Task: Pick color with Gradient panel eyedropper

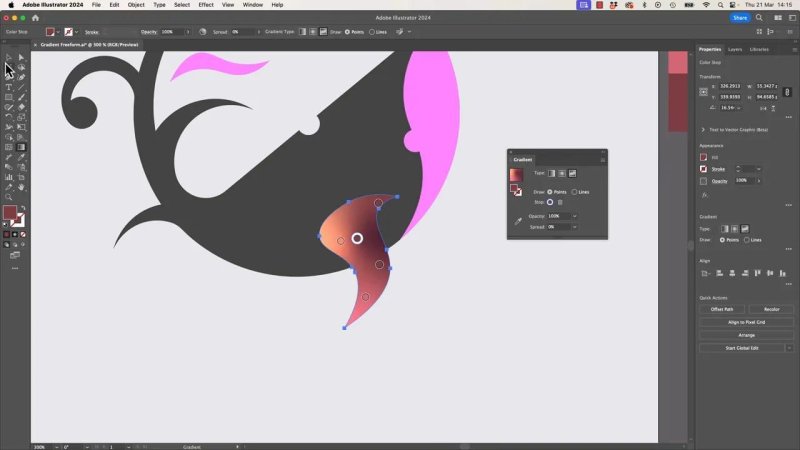Action: pos(518,221)
